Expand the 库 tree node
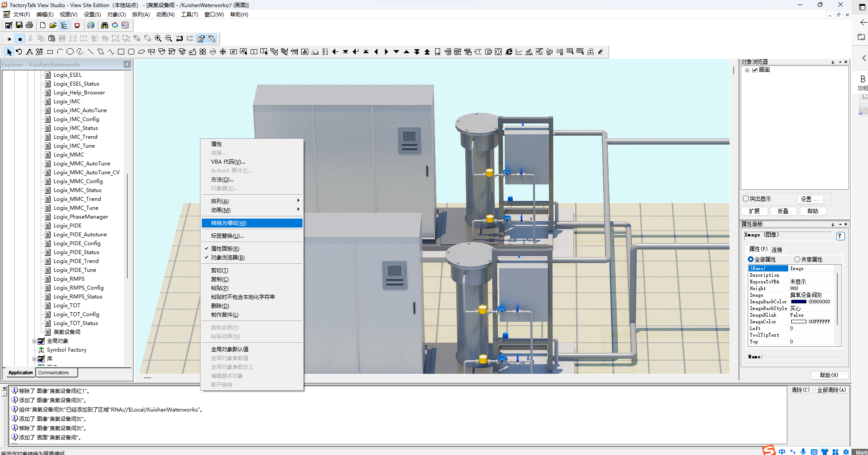Image resolution: width=868 pixels, height=455 pixels. coord(35,359)
